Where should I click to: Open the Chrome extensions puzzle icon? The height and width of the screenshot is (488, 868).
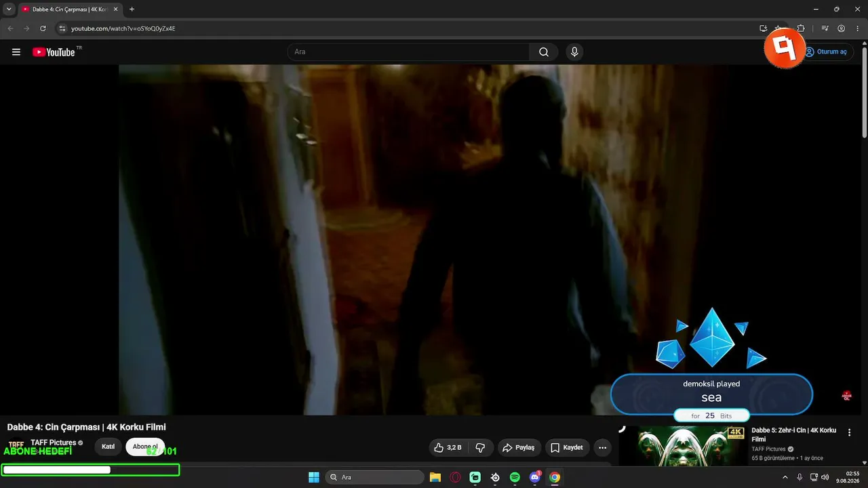[x=800, y=28]
